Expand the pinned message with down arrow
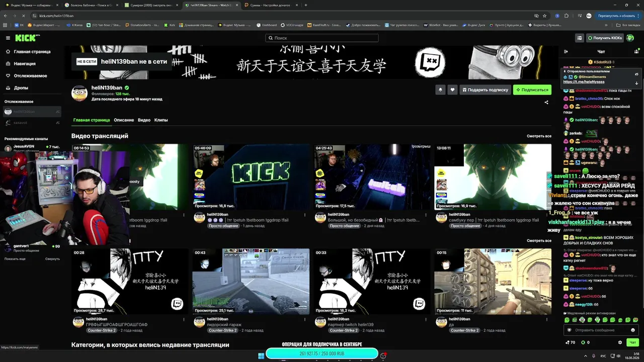Screen dimensions: 644x362 [x=636, y=83]
